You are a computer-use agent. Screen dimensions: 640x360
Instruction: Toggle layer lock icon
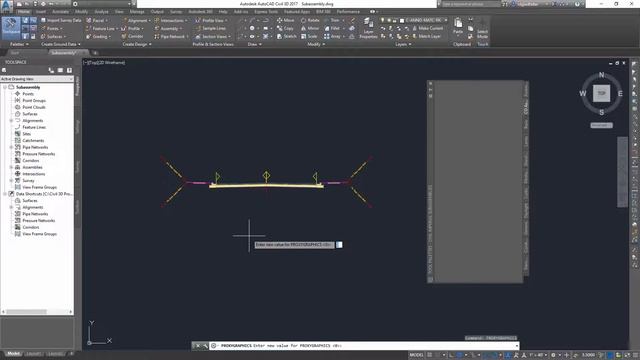point(395,20)
